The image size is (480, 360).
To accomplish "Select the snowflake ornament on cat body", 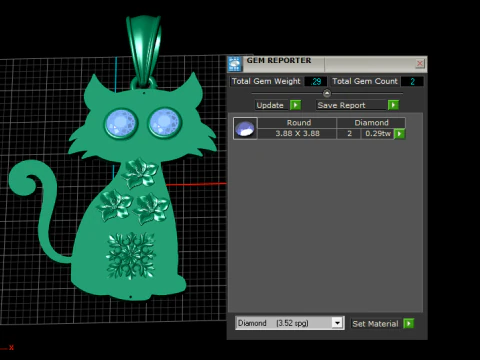I will 131,256.
